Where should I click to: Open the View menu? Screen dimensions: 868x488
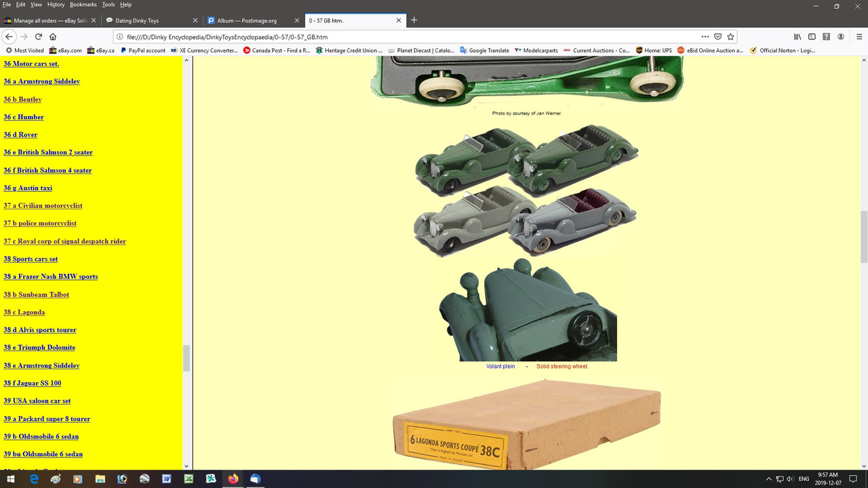click(x=36, y=5)
